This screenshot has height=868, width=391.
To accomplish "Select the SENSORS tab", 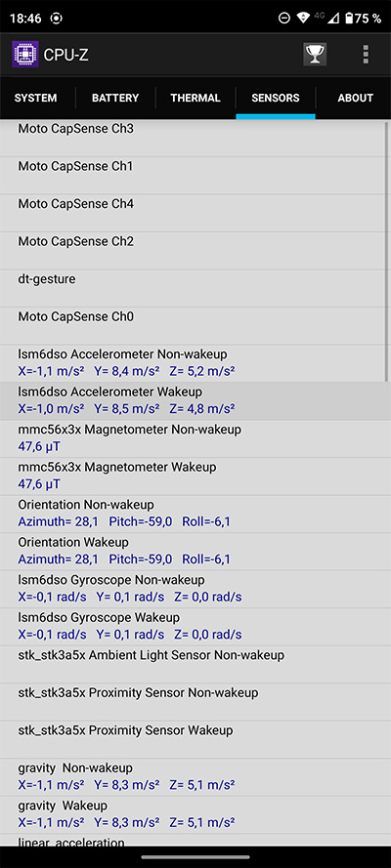I will (x=276, y=98).
